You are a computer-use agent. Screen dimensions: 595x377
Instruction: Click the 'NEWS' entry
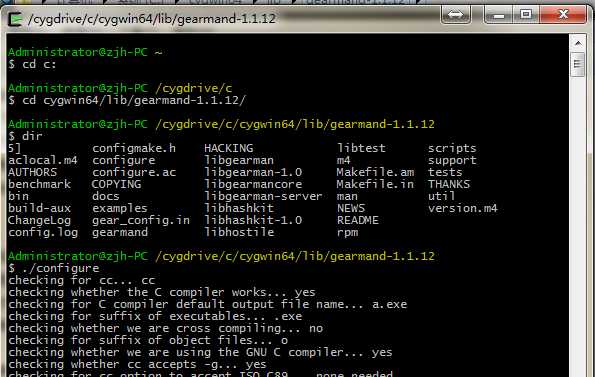351,208
